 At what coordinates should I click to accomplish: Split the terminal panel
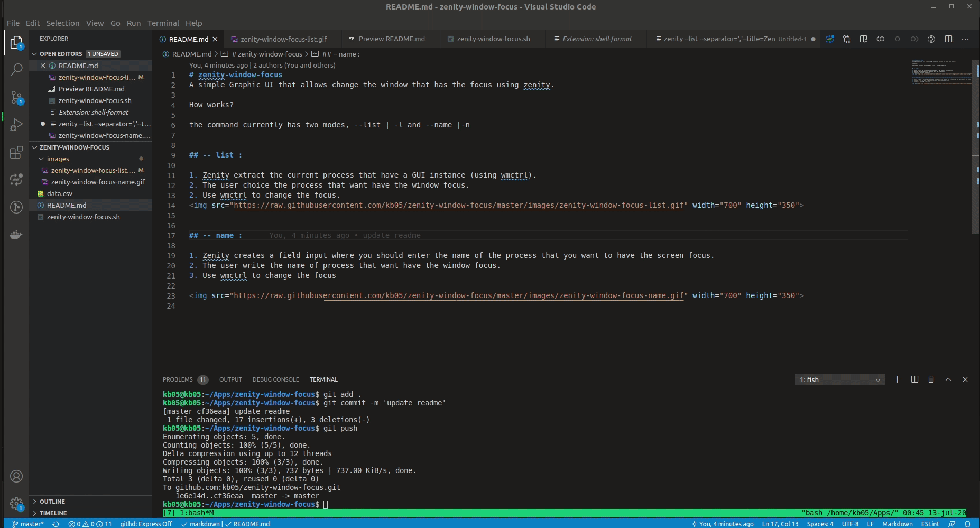pyautogui.click(x=914, y=379)
